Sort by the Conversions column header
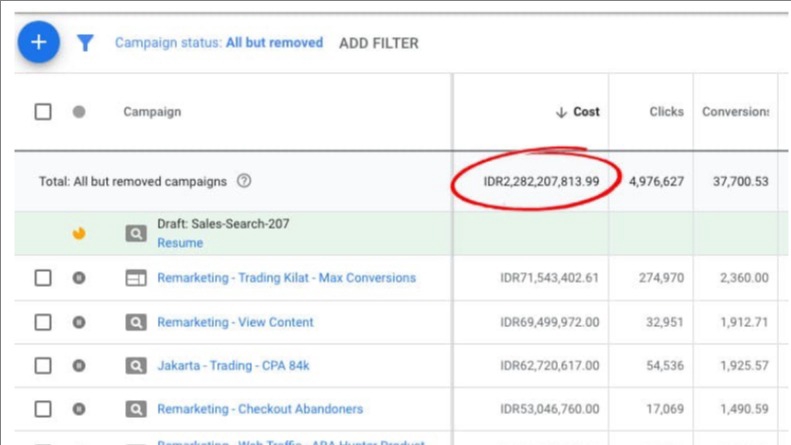The image size is (791, 445). point(735,112)
